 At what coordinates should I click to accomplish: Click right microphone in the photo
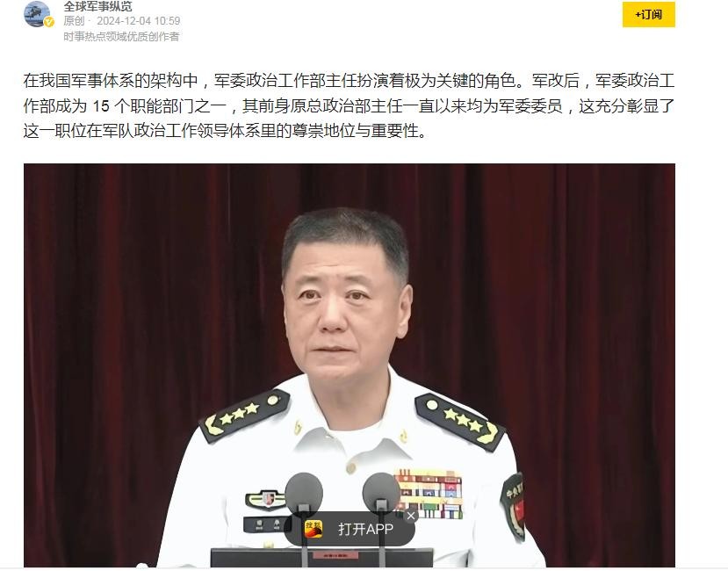click(x=381, y=493)
